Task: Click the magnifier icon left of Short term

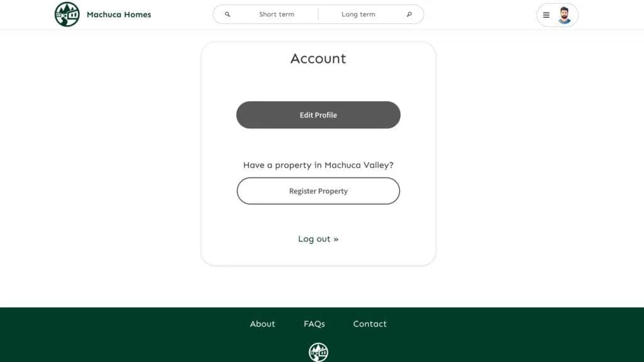Action: (227, 14)
